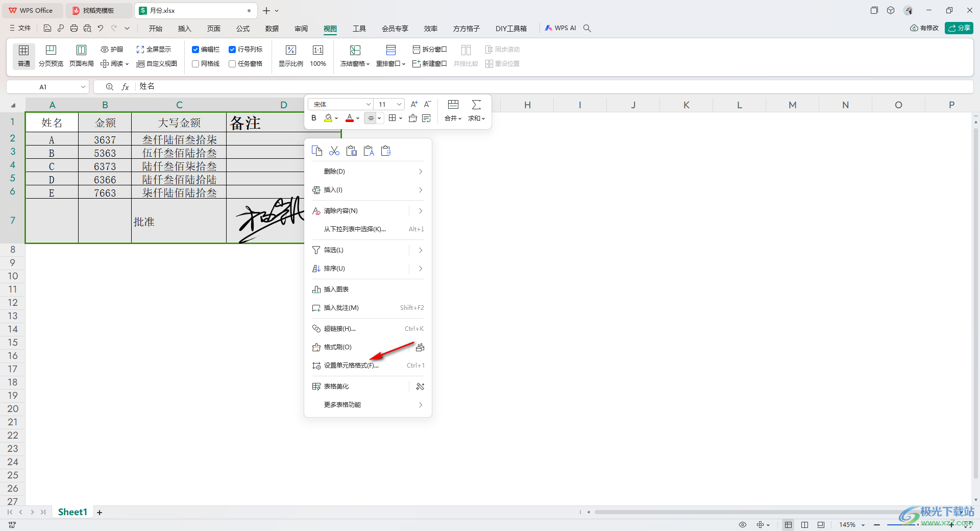The height and width of the screenshot is (531, 980).
Task: Click the Bold B button in mini toolbar
Action: click(314, 118)
